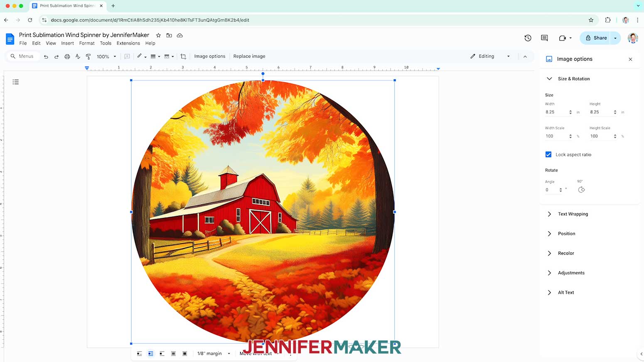Click the Height size field

[601, 112]
